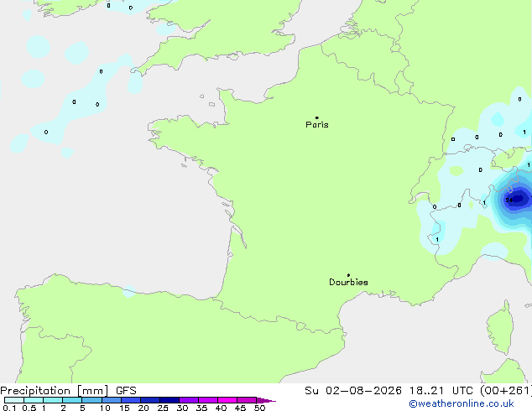Screen dimensions: 532x411
Task: Select the 45–50 mm legend color swatch
Action: pos(247,400)
